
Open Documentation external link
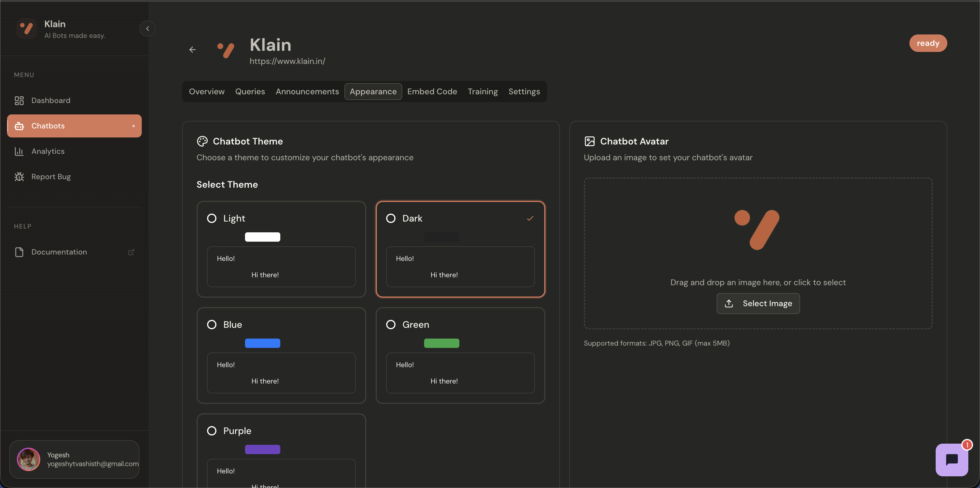point(131,252)
